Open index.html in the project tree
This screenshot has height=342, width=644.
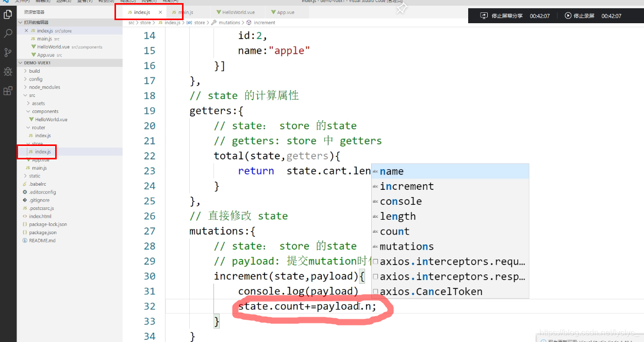click(40, 216)
